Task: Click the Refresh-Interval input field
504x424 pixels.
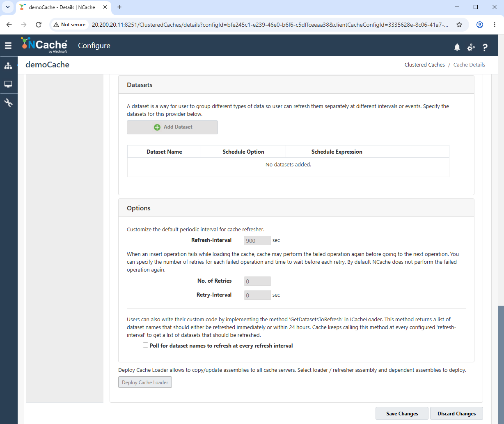Action: coord(257,241)
